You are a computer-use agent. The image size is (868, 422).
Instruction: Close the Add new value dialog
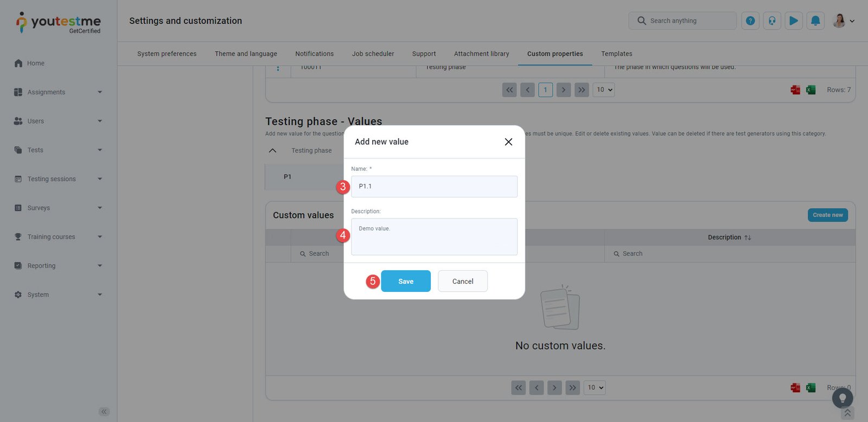tap(508, 142)
